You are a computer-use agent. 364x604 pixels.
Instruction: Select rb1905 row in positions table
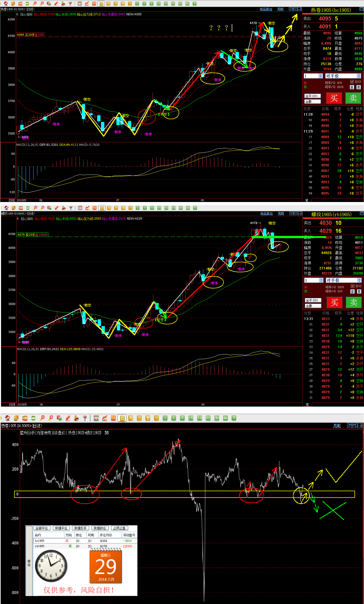85,546
